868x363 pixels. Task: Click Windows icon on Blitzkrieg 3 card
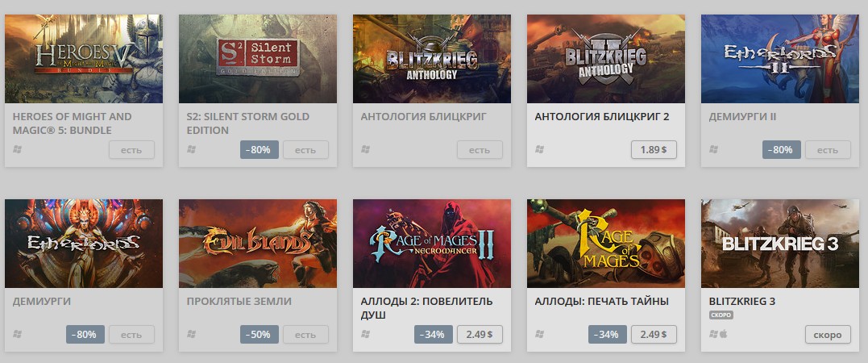tap(713, 334)
